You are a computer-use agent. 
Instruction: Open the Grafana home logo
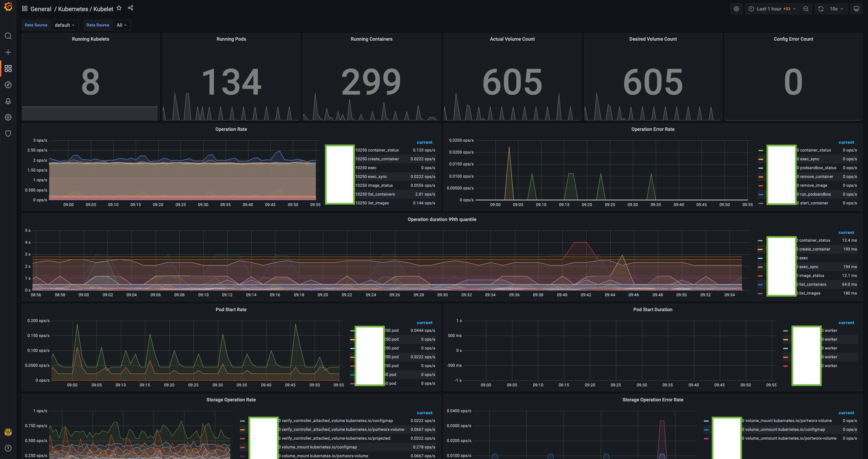tap(8, 7)
